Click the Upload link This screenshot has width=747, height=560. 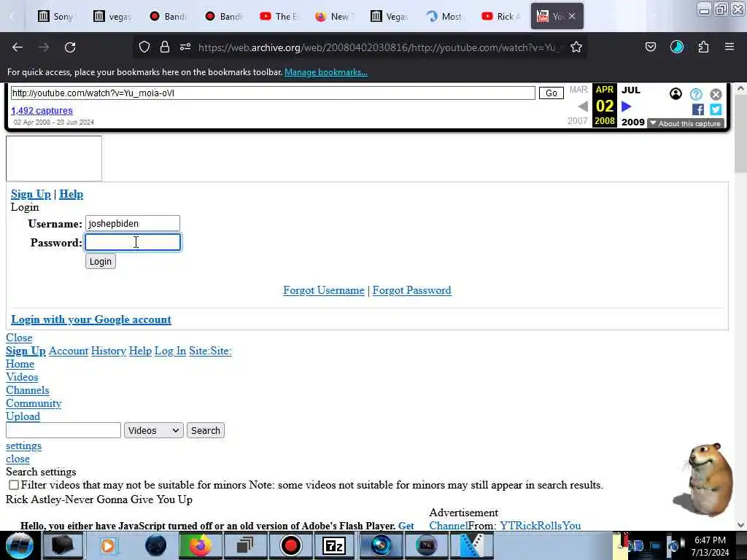click(23, 416)
